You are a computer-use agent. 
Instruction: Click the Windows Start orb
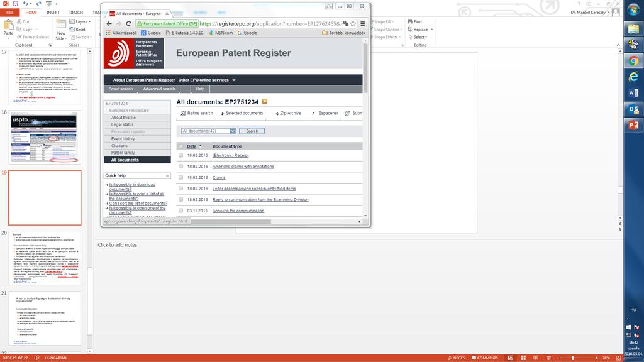click(x=634, y=10)
